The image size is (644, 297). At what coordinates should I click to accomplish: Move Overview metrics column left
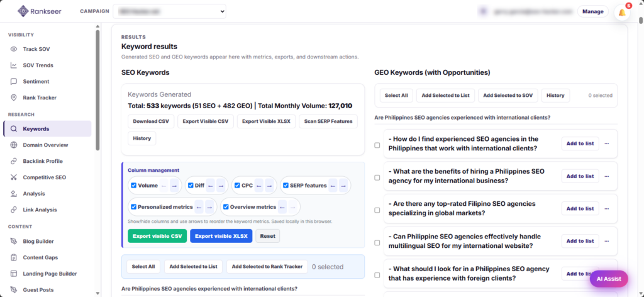pyautogui.click(x=282, y=207)
